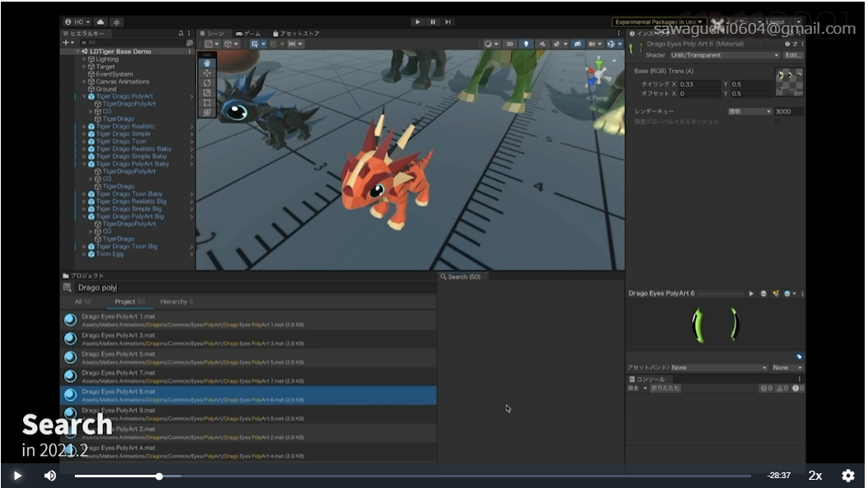Click the Offset X field
Screen dimensions: 868x488
click(x=699, y=94)
